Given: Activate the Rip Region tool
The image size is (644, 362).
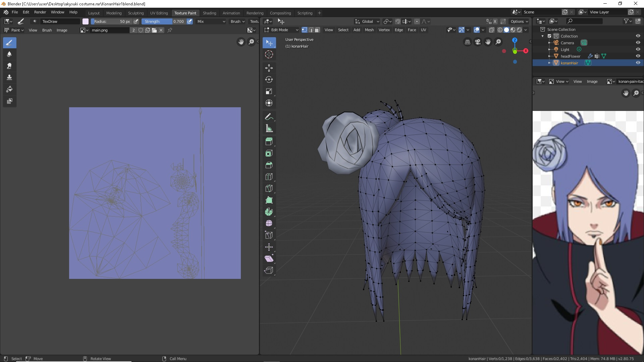Looking at the screenshot, I should click(x=269, y=271).
